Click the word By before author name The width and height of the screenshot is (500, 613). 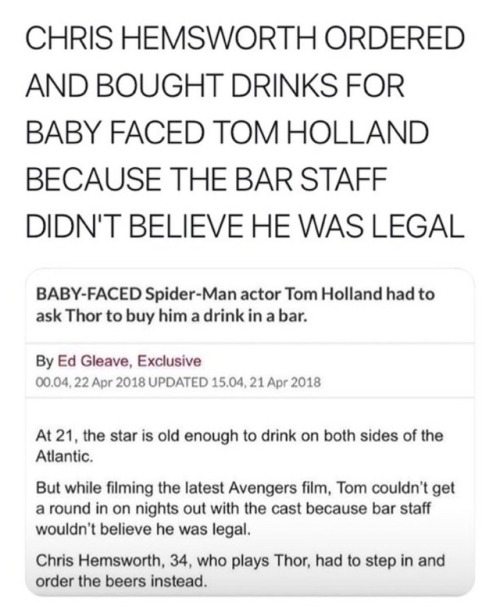44,362
